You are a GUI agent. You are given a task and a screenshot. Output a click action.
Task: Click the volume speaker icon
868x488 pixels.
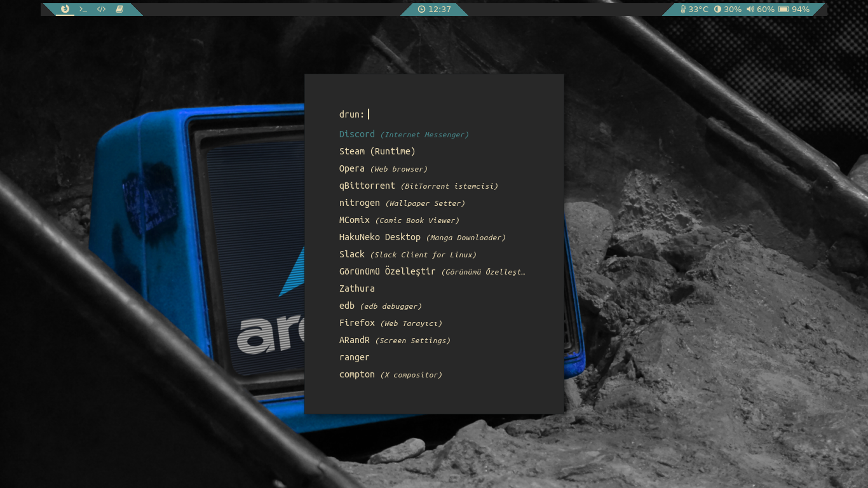click(750, 10)
